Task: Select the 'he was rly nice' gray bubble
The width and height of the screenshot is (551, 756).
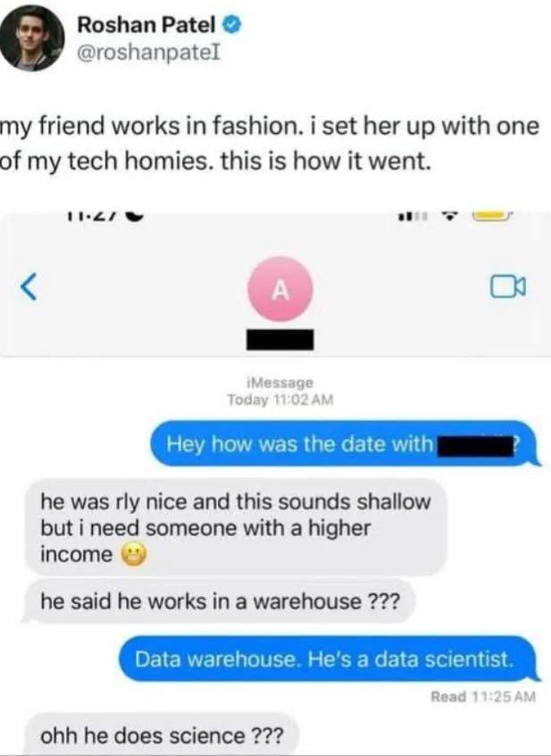Action: tap(236, 527)
